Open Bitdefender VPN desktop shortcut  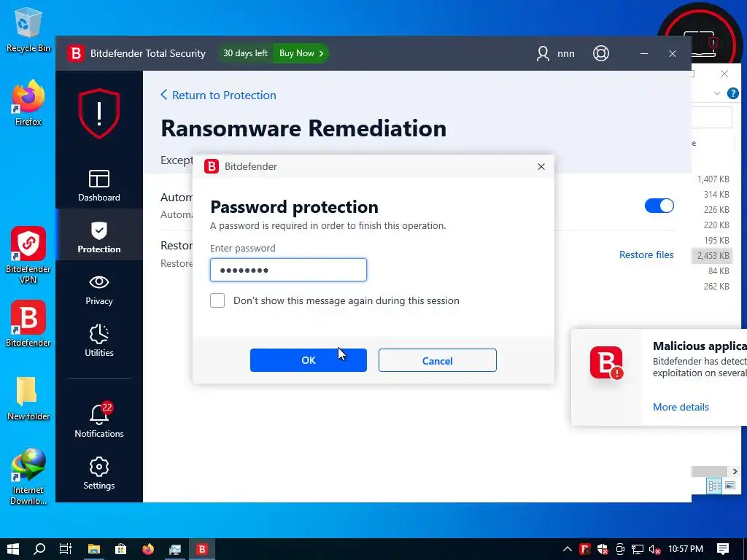(x=28, y=255)
